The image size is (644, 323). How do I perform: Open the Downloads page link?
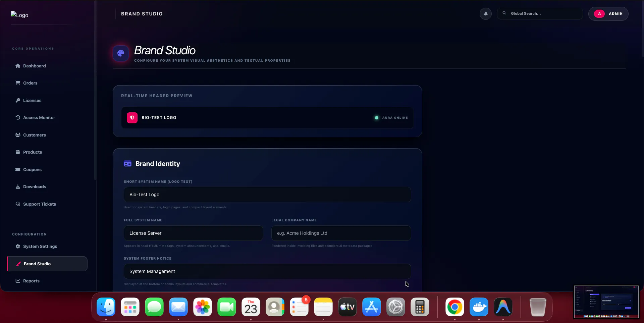pyautogui.click(x=47, y=186)
